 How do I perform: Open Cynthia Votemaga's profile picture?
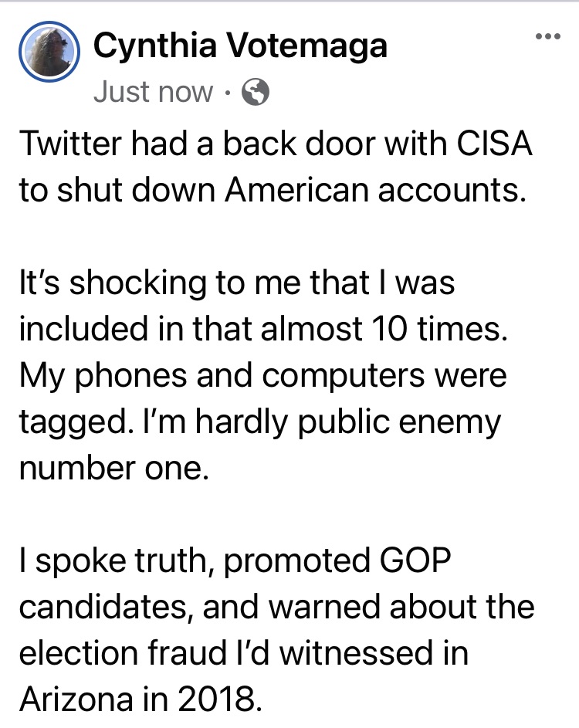(50, 50)
